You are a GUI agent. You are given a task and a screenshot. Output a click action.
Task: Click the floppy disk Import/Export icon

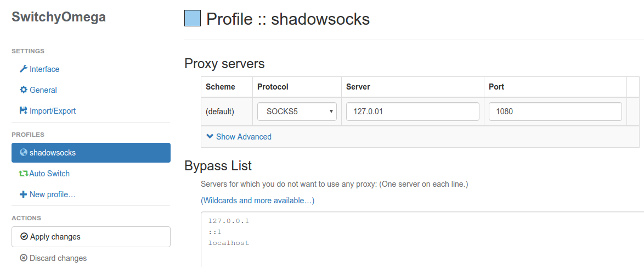click(23, 111)
